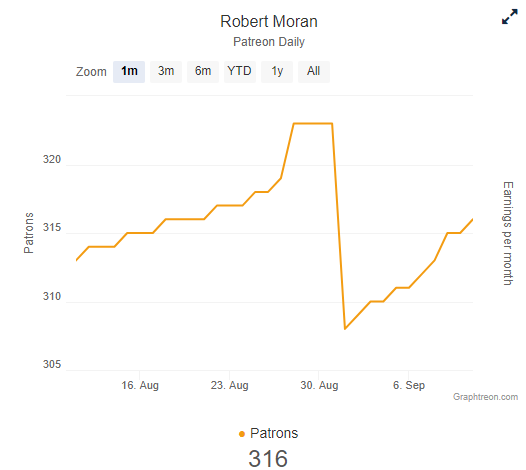Viewport: 526px width, 470px height.
Task: Click the orange Patrons legend dot
Action: click(x=242, y=434)
